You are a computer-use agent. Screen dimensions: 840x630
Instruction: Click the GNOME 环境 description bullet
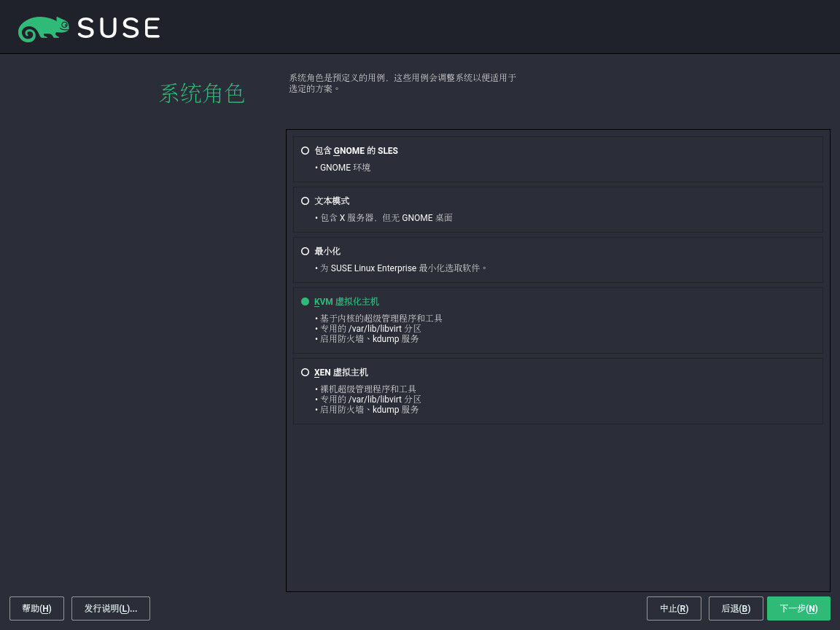[x=345, y=168]
